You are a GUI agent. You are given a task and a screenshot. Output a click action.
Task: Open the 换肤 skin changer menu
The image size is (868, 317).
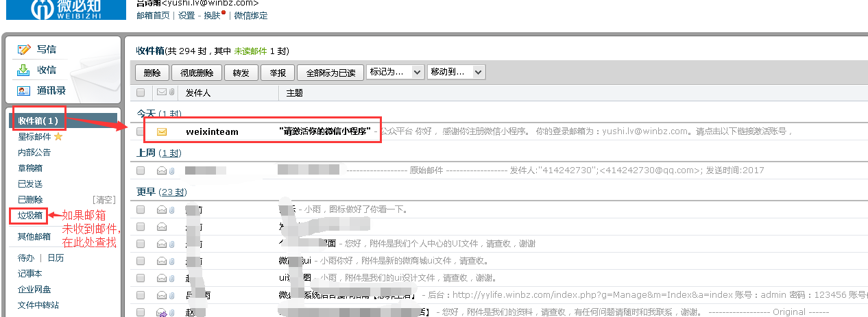coord(212,16)
